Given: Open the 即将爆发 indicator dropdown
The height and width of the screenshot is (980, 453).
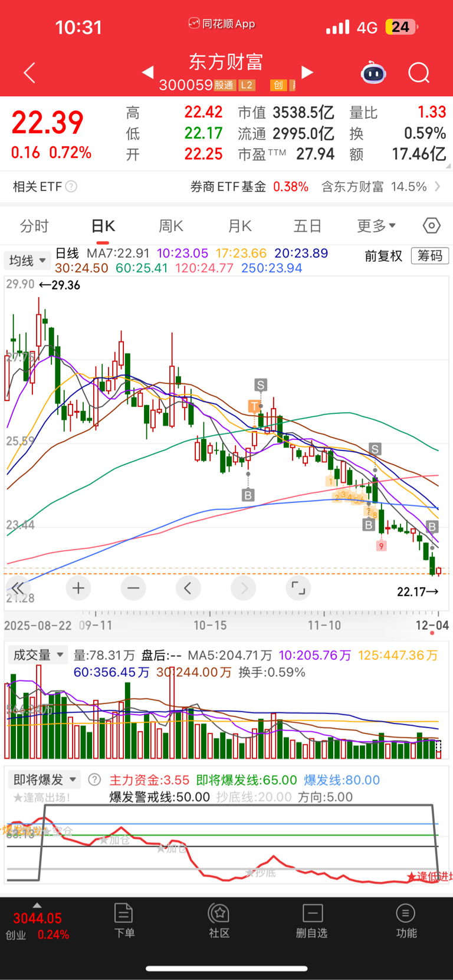Looking at the screenshot, I should [x=44, y=780].
